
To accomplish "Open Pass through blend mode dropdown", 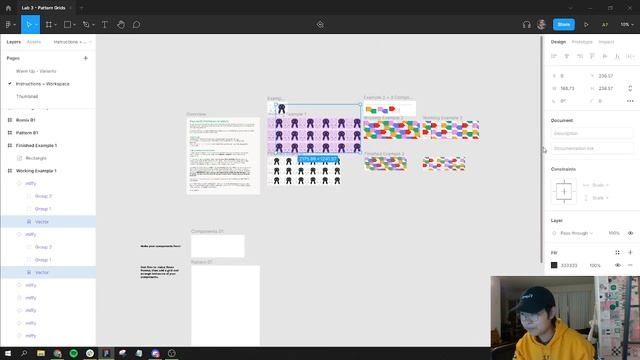I will coord(576,233).
